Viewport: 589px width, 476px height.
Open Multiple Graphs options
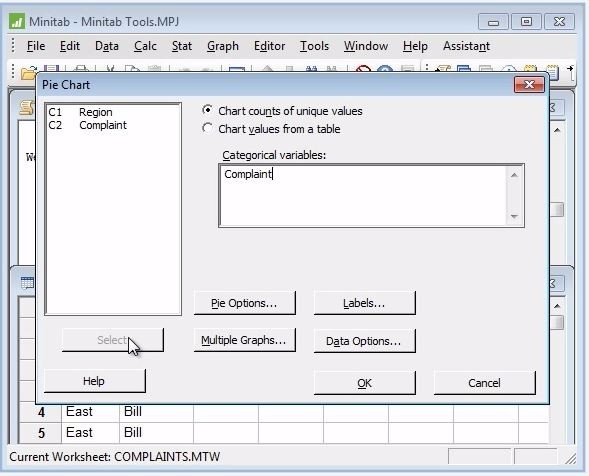[245, 340]
